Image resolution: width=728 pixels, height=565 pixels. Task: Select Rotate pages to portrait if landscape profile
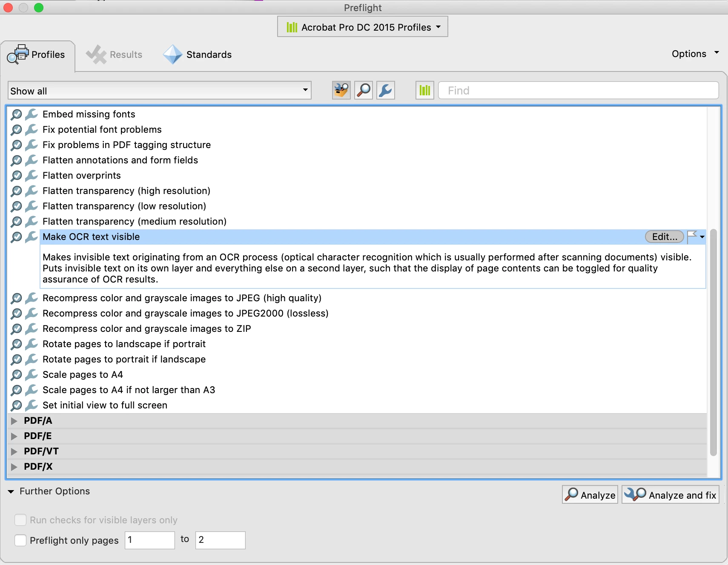click(x=124, y=359)
